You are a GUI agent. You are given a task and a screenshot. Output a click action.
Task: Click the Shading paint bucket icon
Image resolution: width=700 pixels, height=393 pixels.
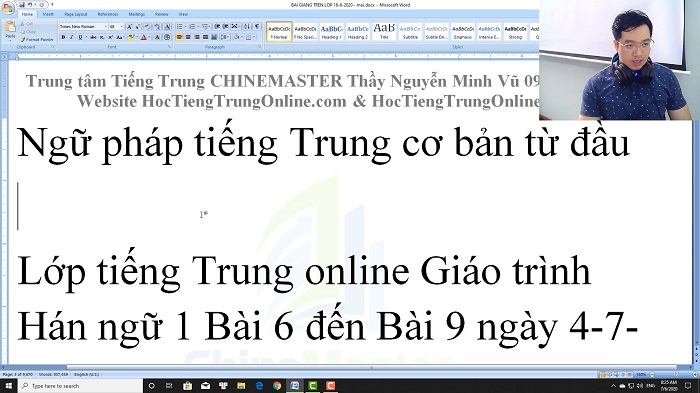[238, 38]
